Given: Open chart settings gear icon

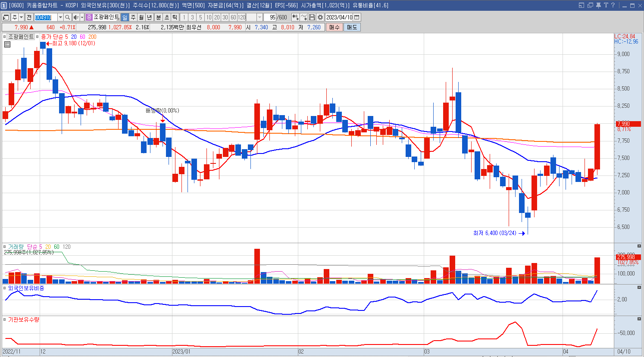Looking at the screenshot, I should (x=320, y=17).
